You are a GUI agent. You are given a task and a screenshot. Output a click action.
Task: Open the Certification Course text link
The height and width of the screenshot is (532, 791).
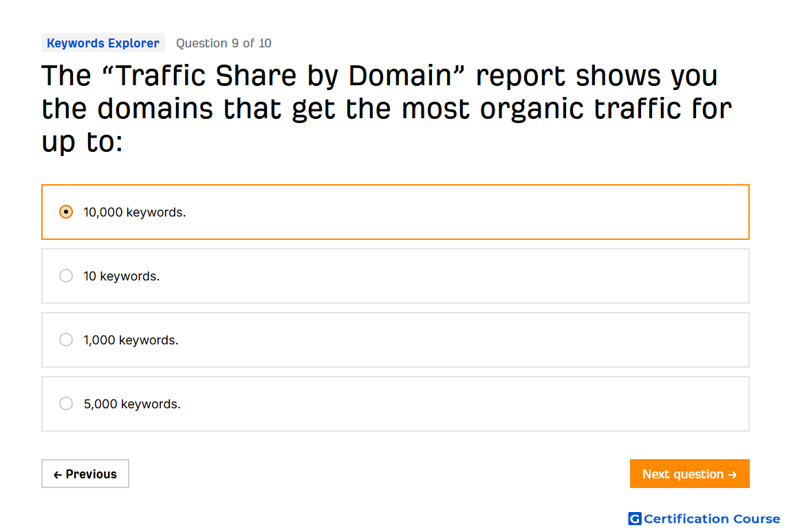pos(712,518)
